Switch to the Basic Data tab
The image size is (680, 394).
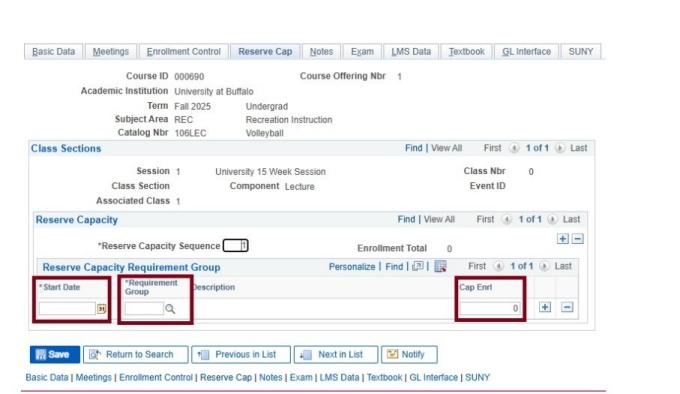(x=53, y=52)
